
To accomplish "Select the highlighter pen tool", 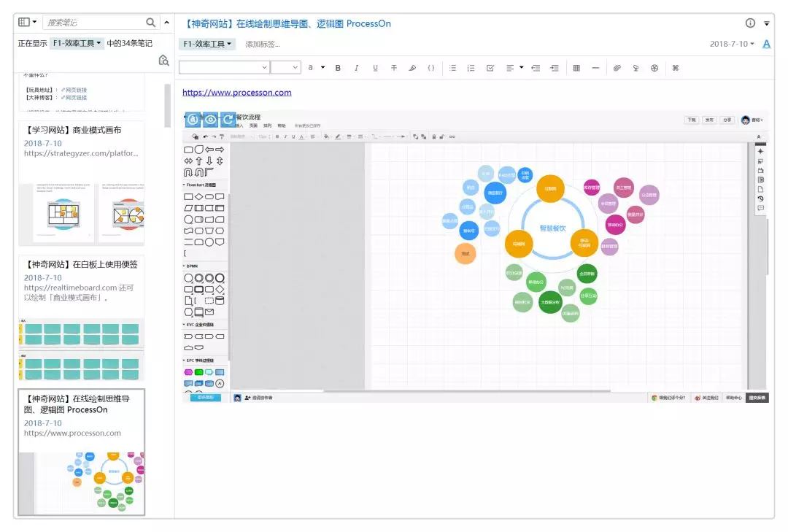I will tap(412, 68).
